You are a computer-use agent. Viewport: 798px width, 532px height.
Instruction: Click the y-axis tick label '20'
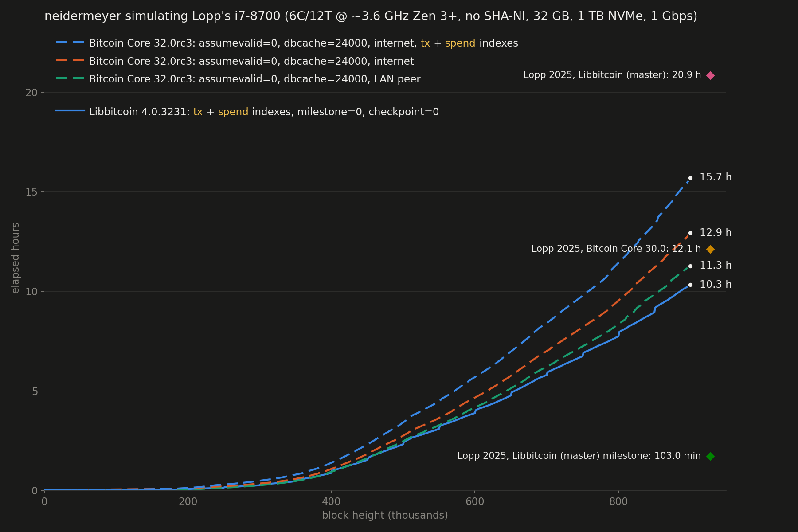pyautogui.click(x=31, y=93)
